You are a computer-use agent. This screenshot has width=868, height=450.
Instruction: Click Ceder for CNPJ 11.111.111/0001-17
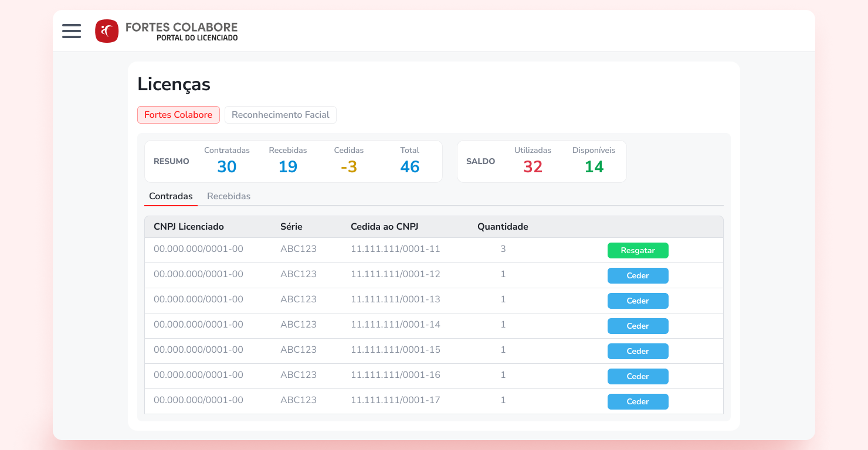(638, 401)
